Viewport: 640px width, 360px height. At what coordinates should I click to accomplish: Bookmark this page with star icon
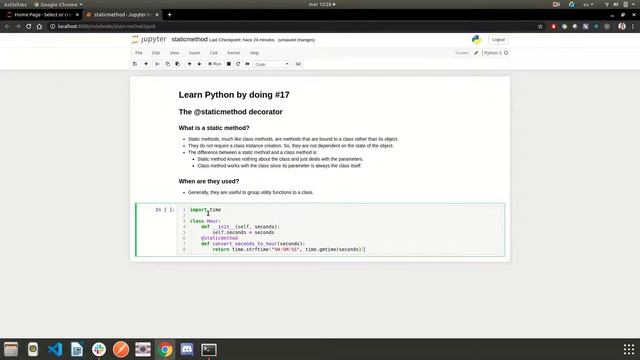540,26
